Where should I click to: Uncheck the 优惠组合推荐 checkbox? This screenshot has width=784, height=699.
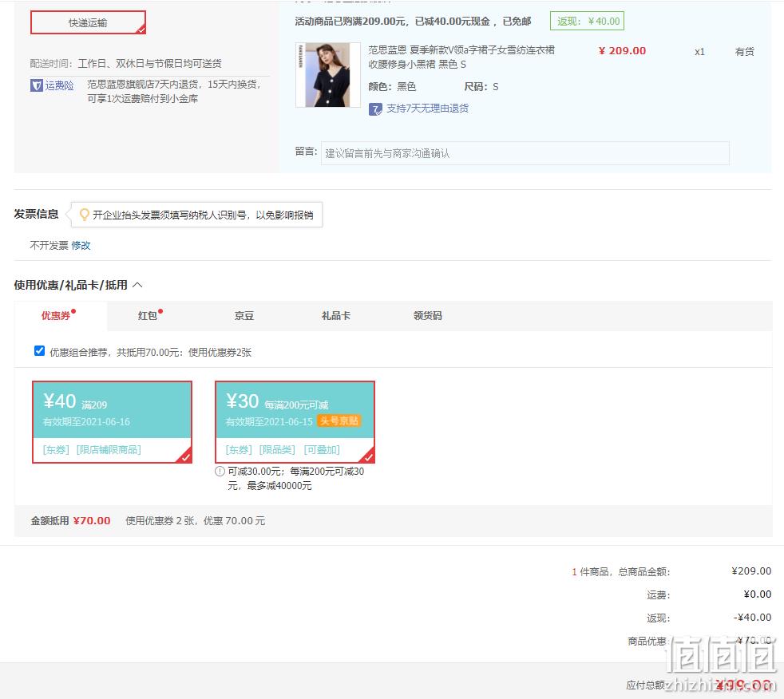39,351
